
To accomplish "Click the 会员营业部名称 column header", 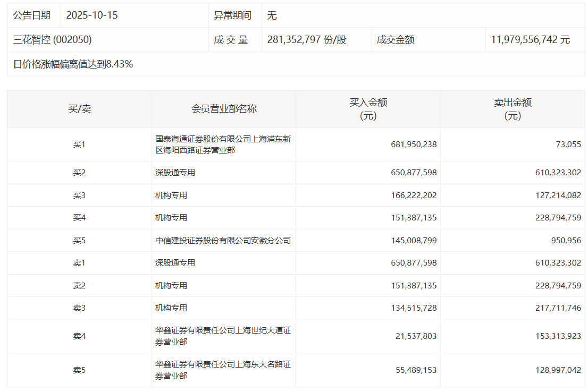I will [x=224, y=109].
